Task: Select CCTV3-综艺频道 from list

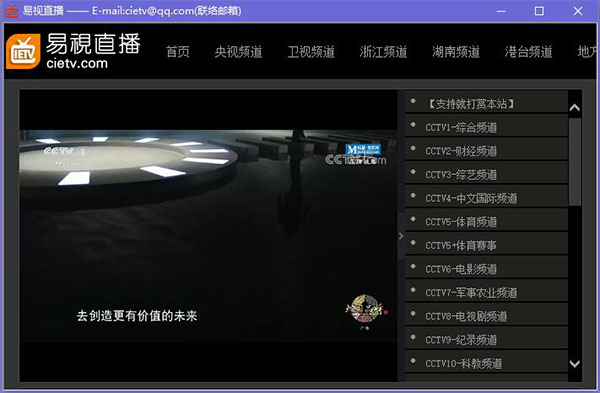Action: (486, 174)
